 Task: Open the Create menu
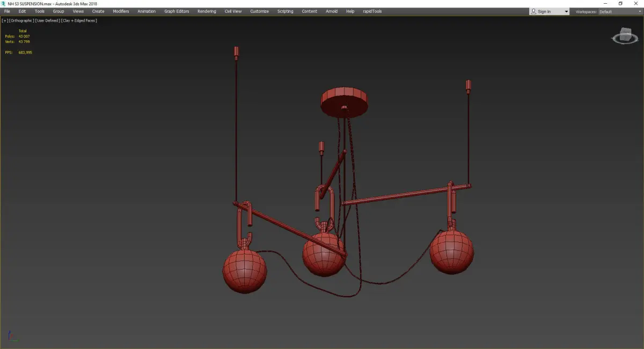click(x=98, y=11)
